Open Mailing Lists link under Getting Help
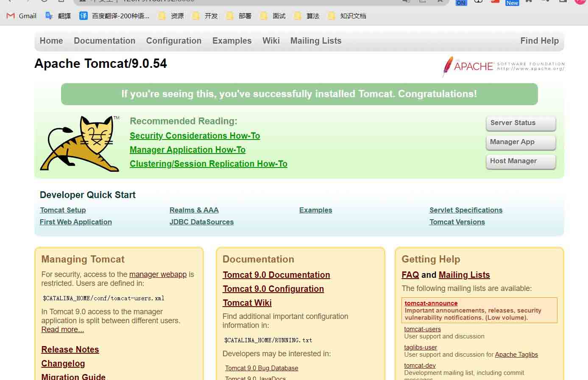This screenshot has width=588, height=380. click(x=464, y=275)
